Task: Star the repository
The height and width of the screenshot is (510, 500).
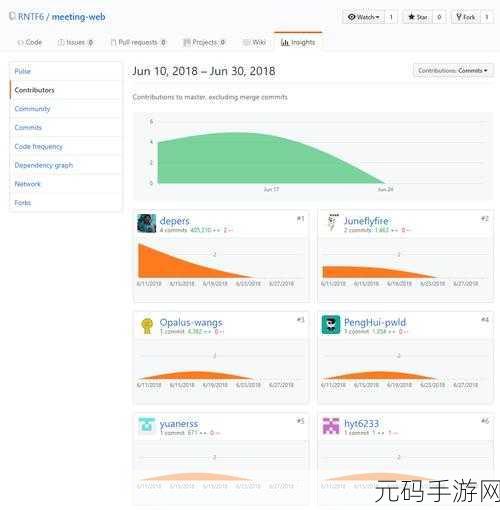Action: (418, 17)
